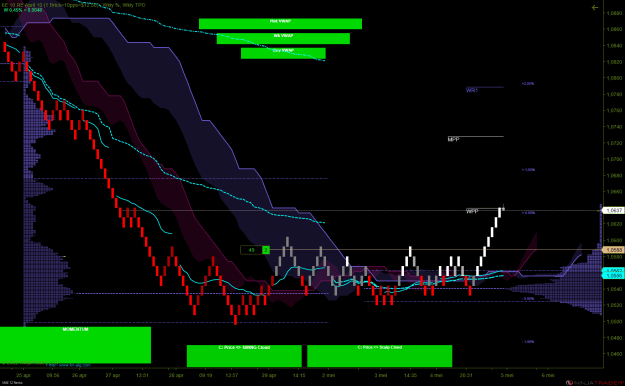Click the yellow scroll-back arrow icon
This screenshot has width=625, height=386.
click(x=595, y=8)
